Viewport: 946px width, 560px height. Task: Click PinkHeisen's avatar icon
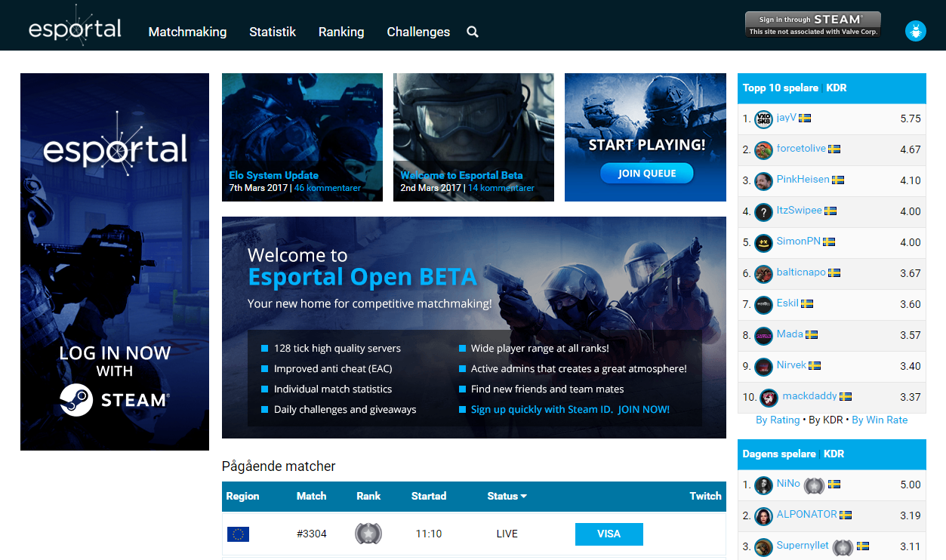[x=763, y=181]
